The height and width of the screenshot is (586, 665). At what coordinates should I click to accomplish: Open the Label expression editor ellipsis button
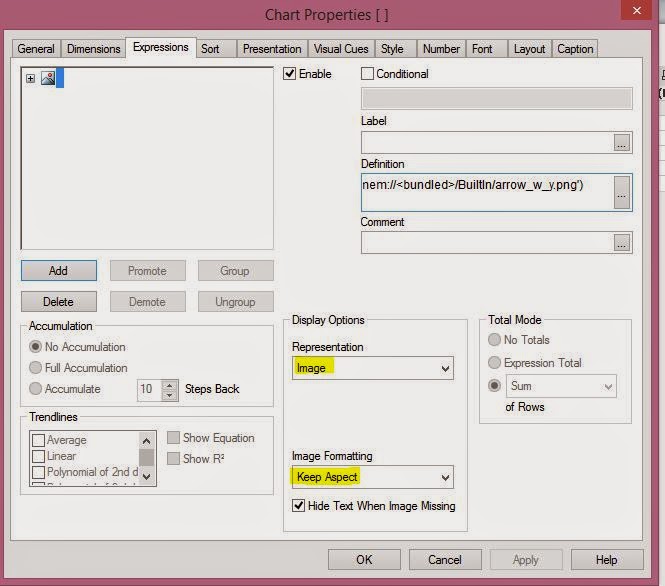tap(621, 143)
